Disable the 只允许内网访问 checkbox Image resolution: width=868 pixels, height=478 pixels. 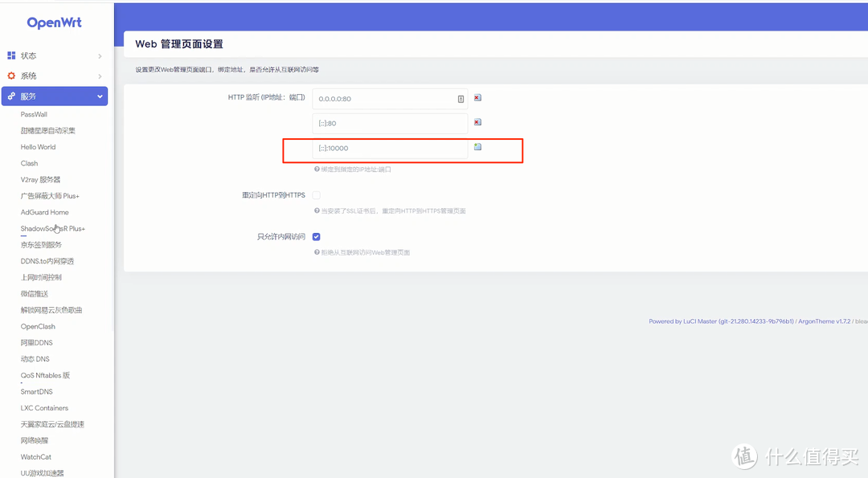(316, 236)
